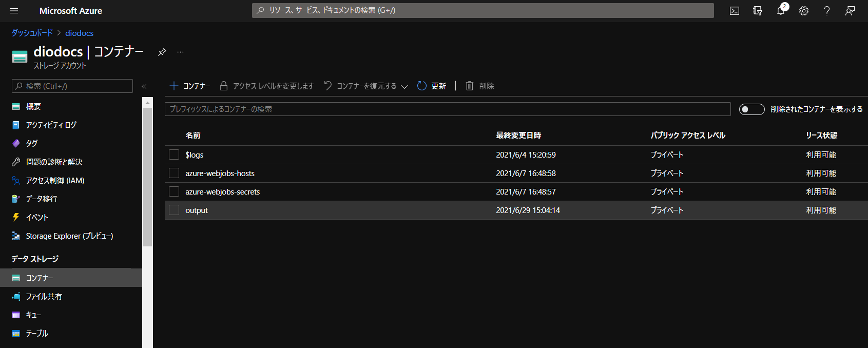Open the $logs container
This screenshot has width=868, height=348.
195,155
